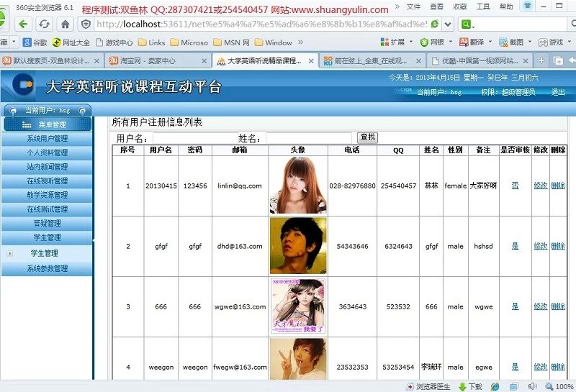The width and height of the screenshot is (576, 392).
Task: Open 答疑管理 in sidebar
Action: click(47, 223)
